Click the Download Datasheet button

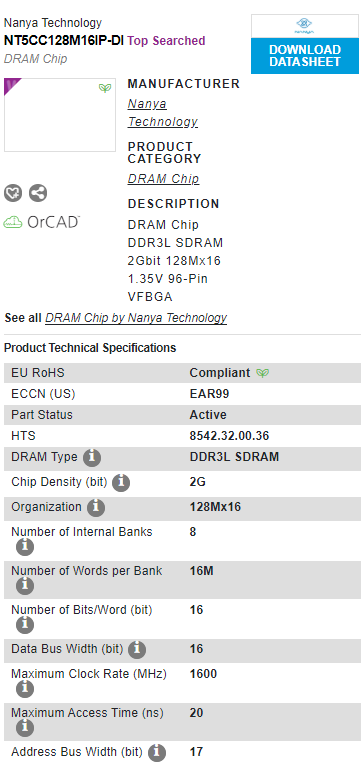305,56
